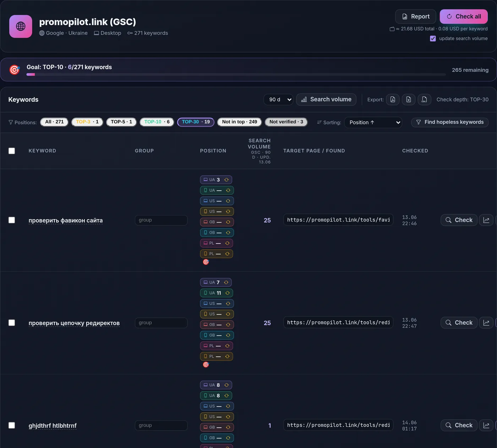Tick the select-all checkbox in table header
The height and width of the screenshot is (448, 497).
pos(12,151)
